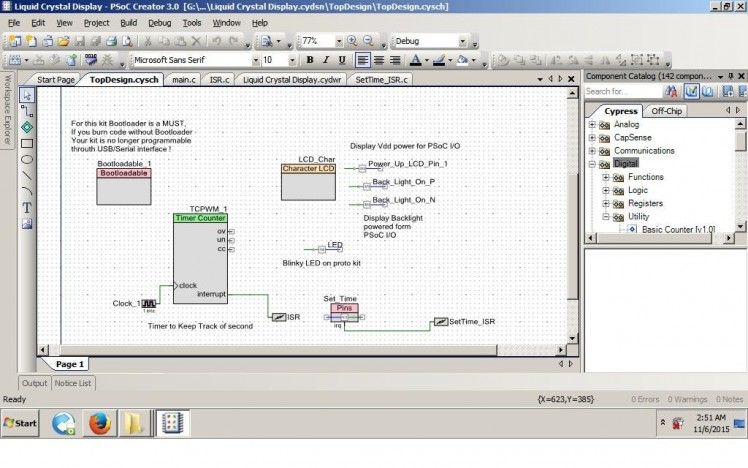Open the Notice List panel tab
748x468 pixels.
tap(73, 383)
